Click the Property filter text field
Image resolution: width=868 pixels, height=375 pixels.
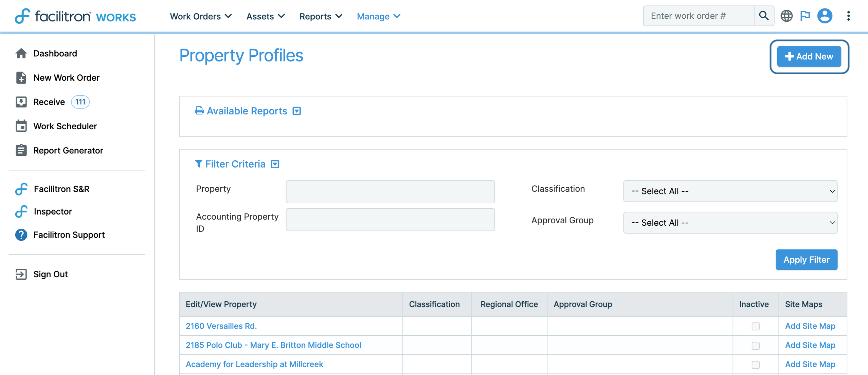point(390,191)
